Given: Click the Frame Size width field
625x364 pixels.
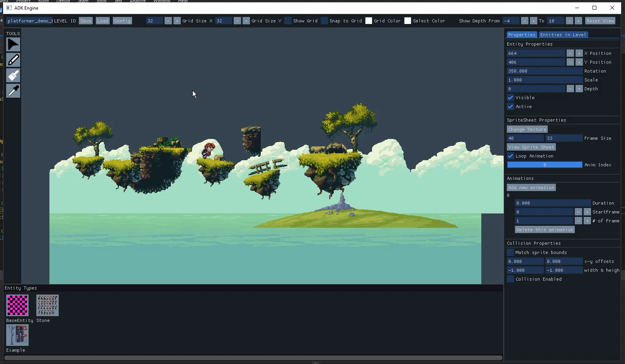Looking at the screenshot, I should [525, 138].
